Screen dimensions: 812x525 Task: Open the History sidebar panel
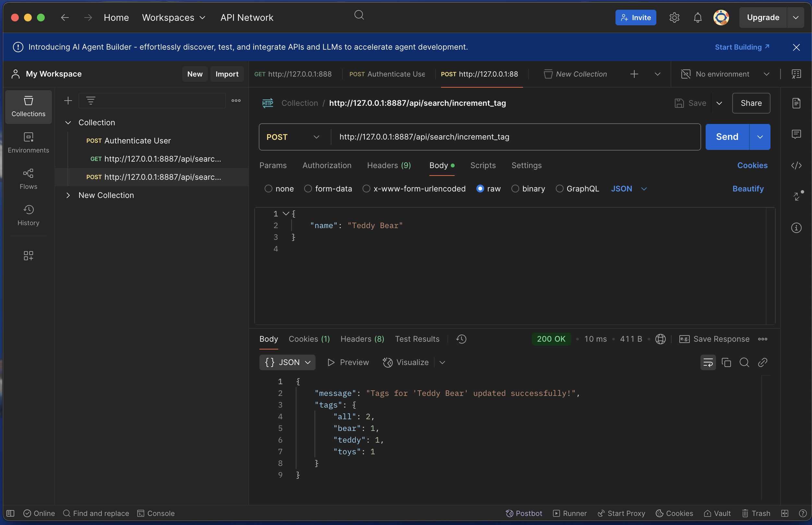tap(28, 215)
